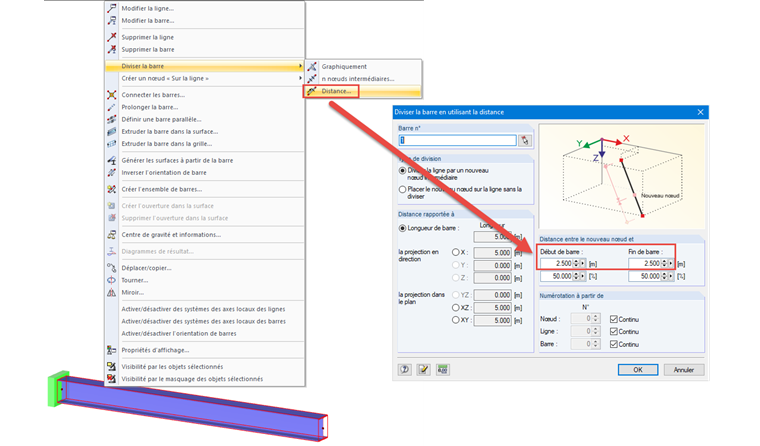Click the Connecter les barres icon
Viewport: 760px width, 446px height.
click(112, 95)
